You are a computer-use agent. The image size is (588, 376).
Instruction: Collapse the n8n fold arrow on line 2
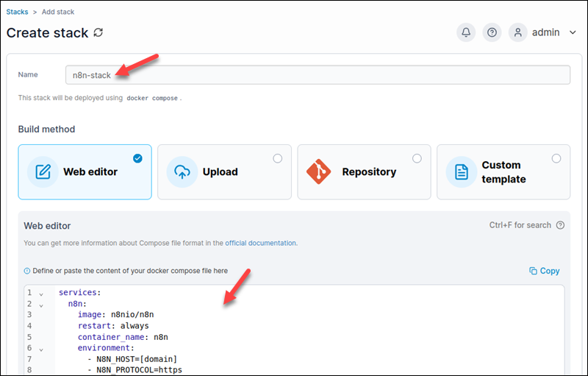tap(41, 306)
